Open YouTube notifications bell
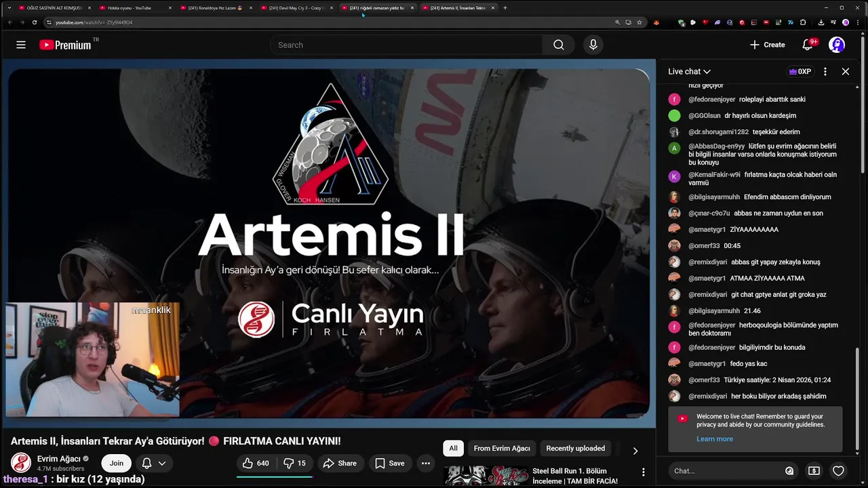The image size is (868, 488). (x=808, y=45)
